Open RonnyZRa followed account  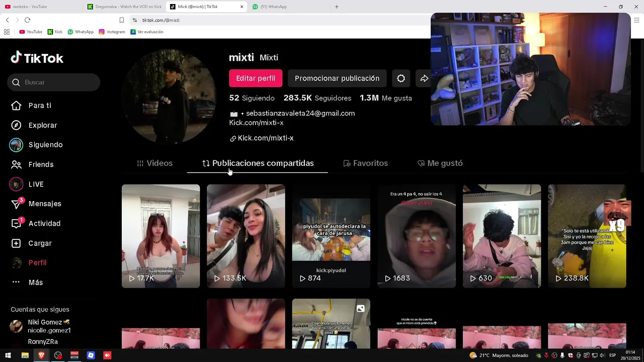tap(43, 342)
